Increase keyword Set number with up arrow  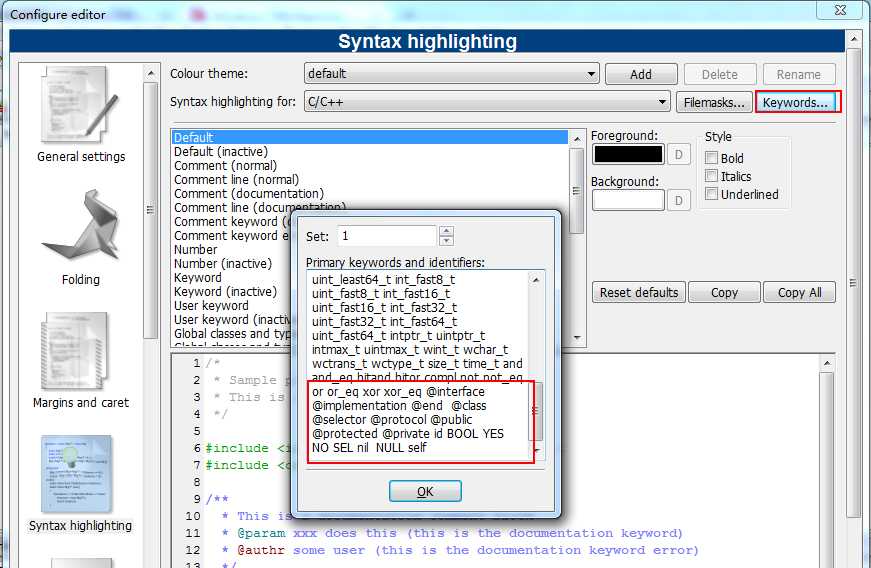tap(446, 230)
